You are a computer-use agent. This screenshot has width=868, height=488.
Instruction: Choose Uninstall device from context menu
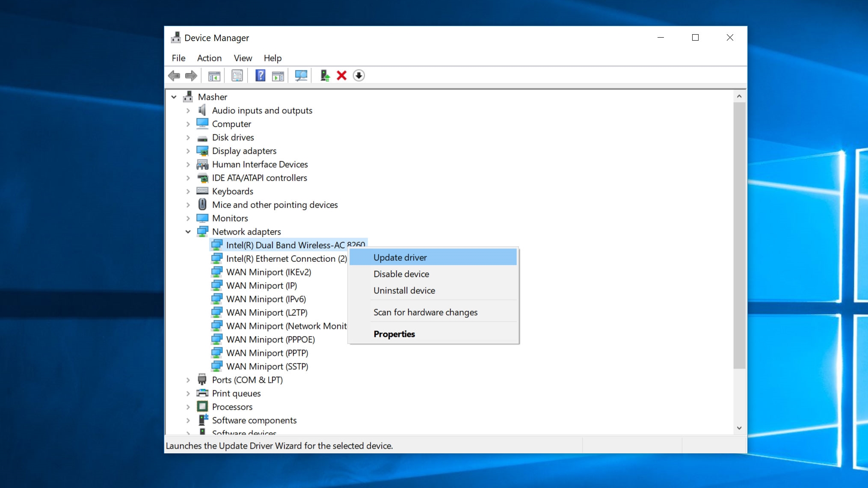pos(433,290)
